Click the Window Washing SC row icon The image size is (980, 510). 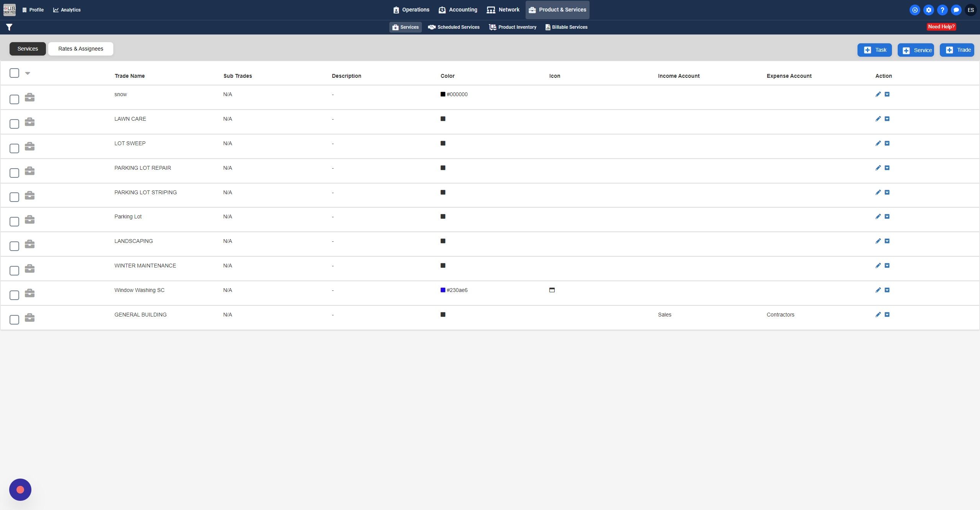tap(552, 290)
